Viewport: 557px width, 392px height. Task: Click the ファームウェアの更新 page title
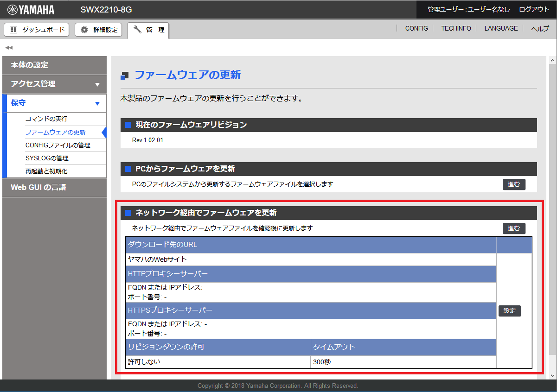[187, 75]
